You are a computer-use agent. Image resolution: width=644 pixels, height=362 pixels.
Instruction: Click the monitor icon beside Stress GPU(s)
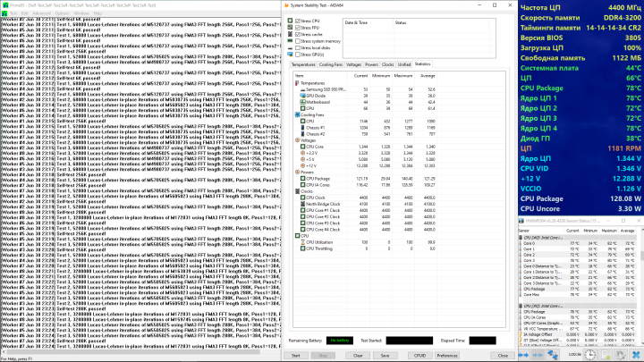[290, 55]
